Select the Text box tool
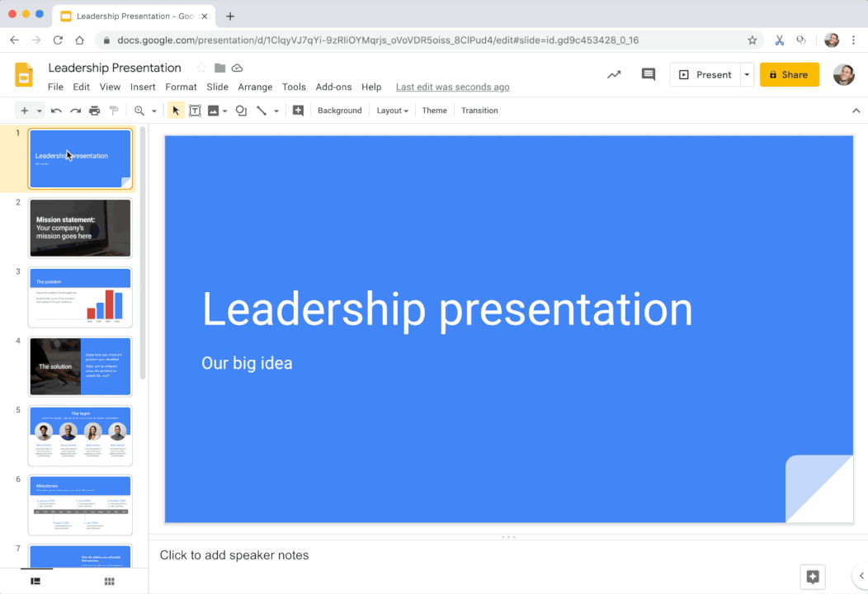This screenshot has width=868, height=594. coord(195,110)
